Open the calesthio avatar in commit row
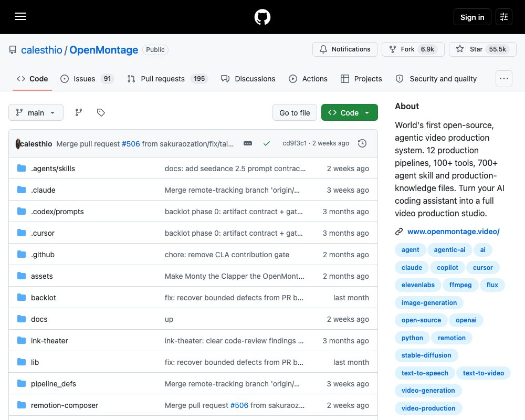 pos(18,144)
